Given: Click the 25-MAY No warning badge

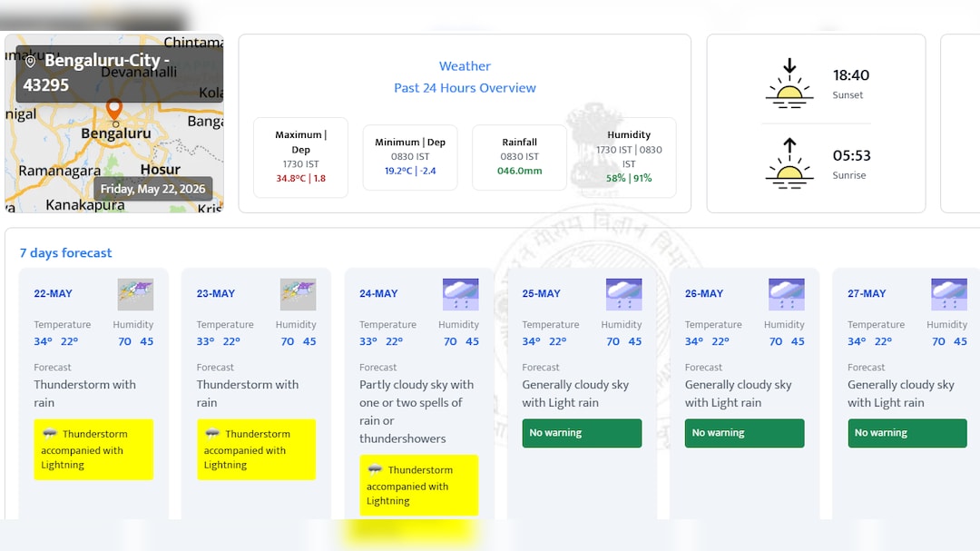Looking at the screenshot, I should [x=582, y=433].
